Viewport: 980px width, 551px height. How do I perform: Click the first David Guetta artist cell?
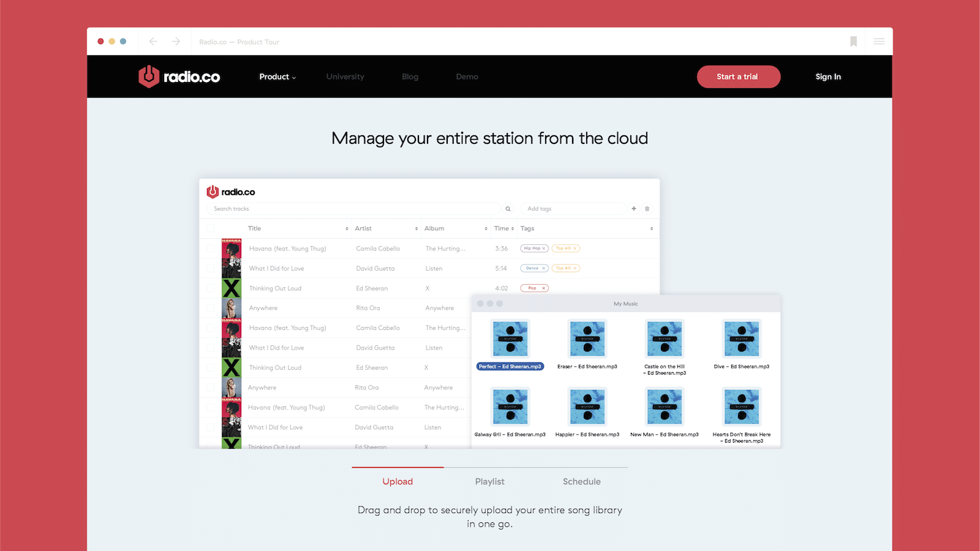point(375,268)
